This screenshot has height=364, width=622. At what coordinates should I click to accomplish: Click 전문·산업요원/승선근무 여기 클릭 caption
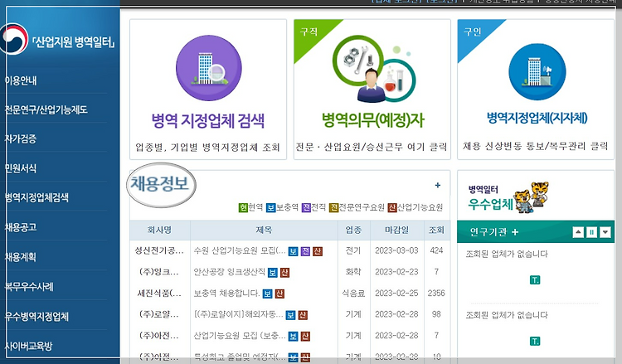coord(372,147)
